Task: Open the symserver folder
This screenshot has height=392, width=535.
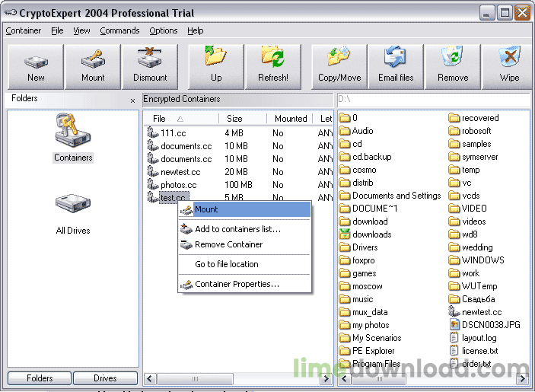Action: coord(473,157)
